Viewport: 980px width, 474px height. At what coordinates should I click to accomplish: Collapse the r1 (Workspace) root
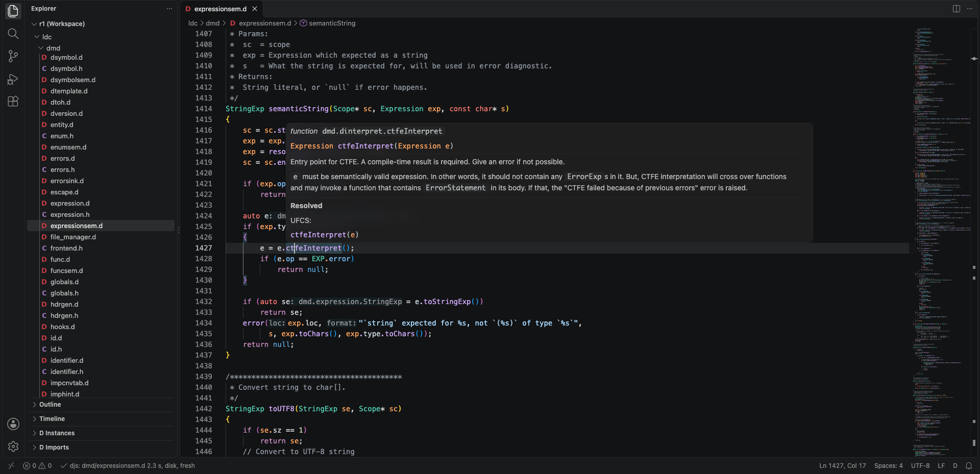point(34,24)
